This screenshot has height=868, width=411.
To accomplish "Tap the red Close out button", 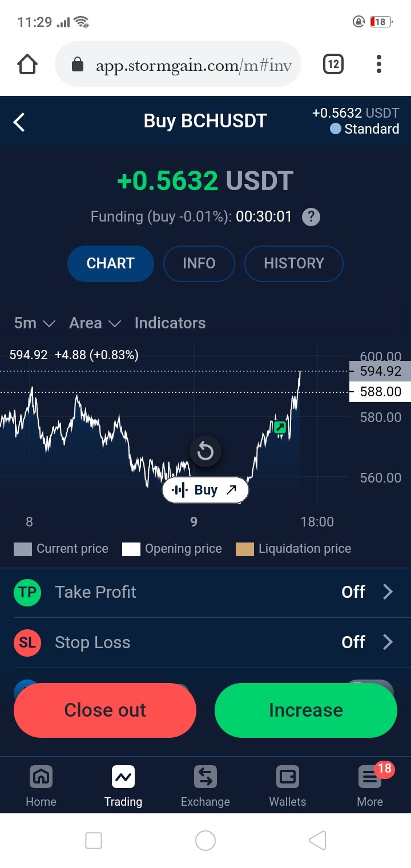I will point(105,710).
